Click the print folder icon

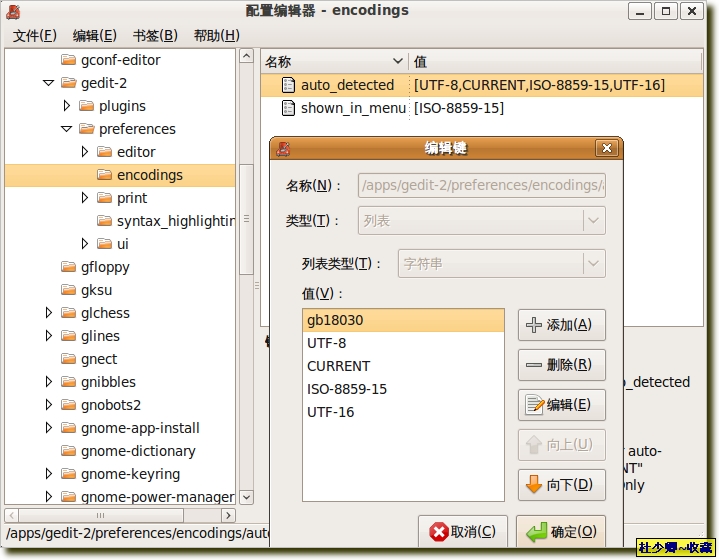coord(105,198)
